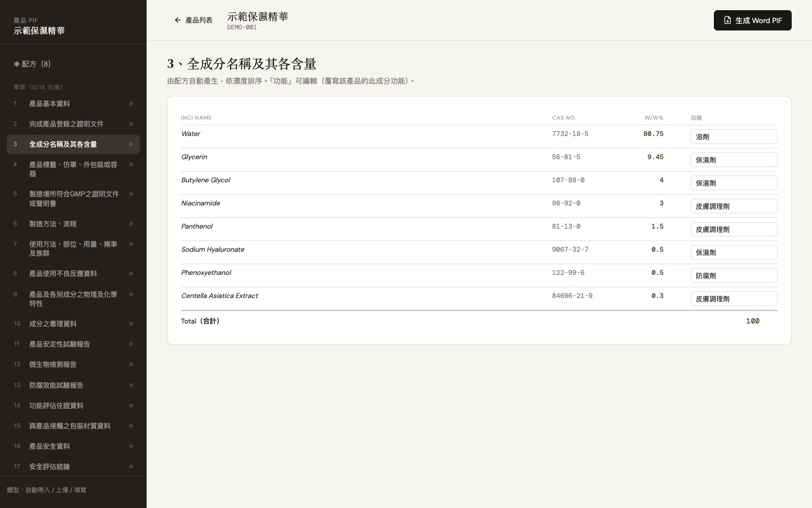
Task: Navigate to section 6 製造方法、流程
Action: tap(73, 224)
